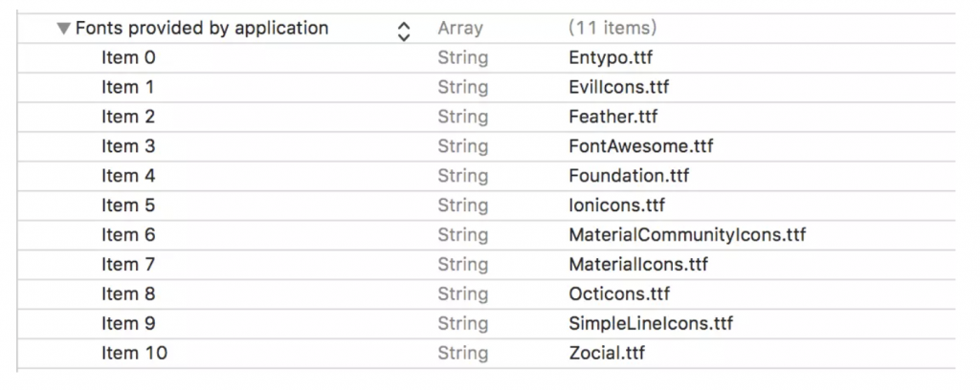Click the key type stepper arrows
Image resolution: width=980 pixels, height=390 pixels.
click(403, 31)
